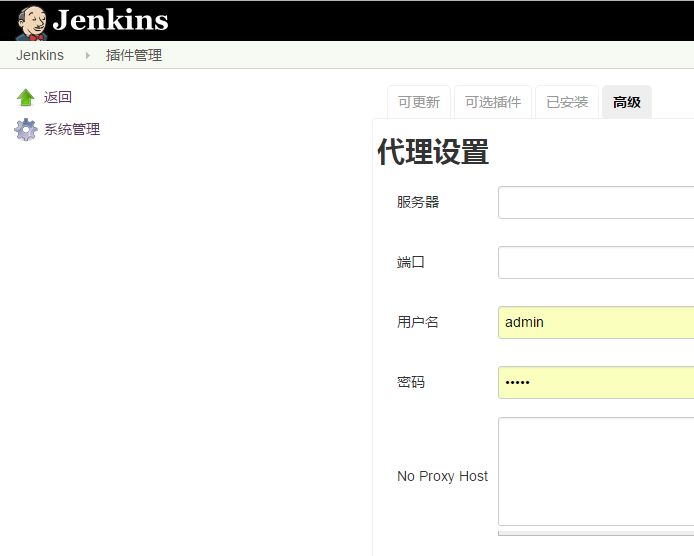The image size is (694, 556).
Task: Click the Jenkins butler logo icon
Action: click(x=31, y=23)
